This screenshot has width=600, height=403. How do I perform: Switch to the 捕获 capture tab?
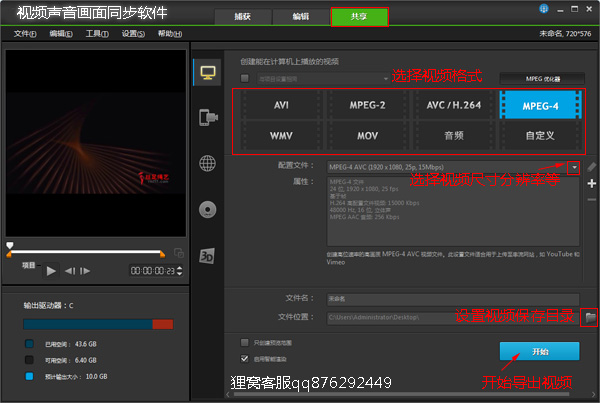click(243, 16)
